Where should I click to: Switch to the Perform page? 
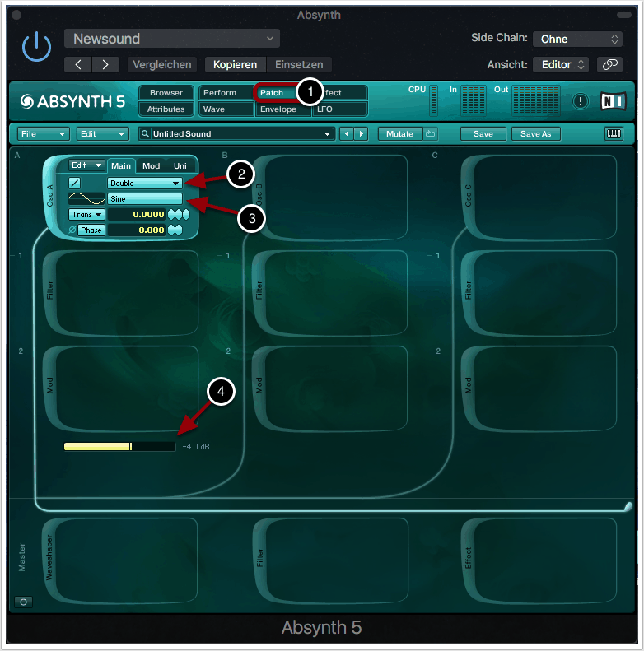[226, 92]
